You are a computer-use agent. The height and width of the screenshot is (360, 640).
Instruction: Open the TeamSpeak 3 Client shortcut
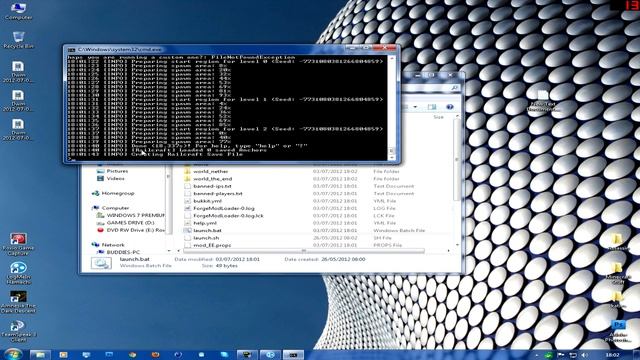(18, 331)
